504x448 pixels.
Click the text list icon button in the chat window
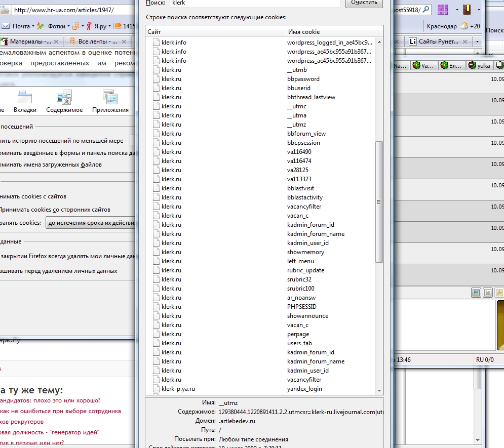(488, 293)
